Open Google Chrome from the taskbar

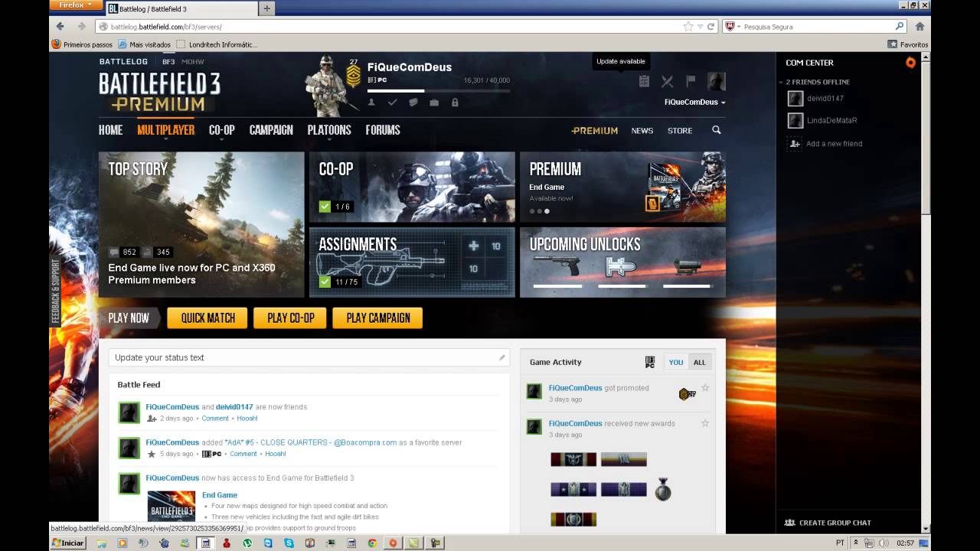pos(371,543)
